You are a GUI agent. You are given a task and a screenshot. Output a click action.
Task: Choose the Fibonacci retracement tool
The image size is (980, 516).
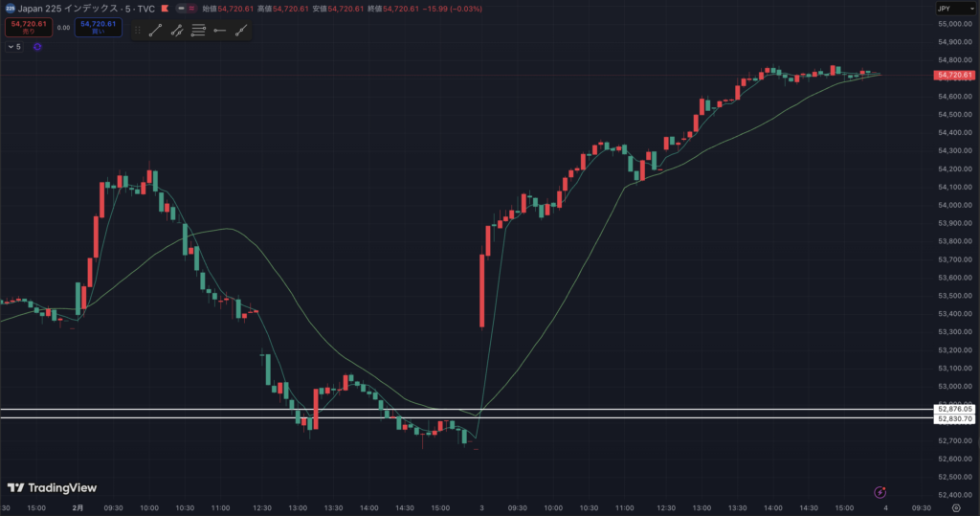click(x=198, y=31)
